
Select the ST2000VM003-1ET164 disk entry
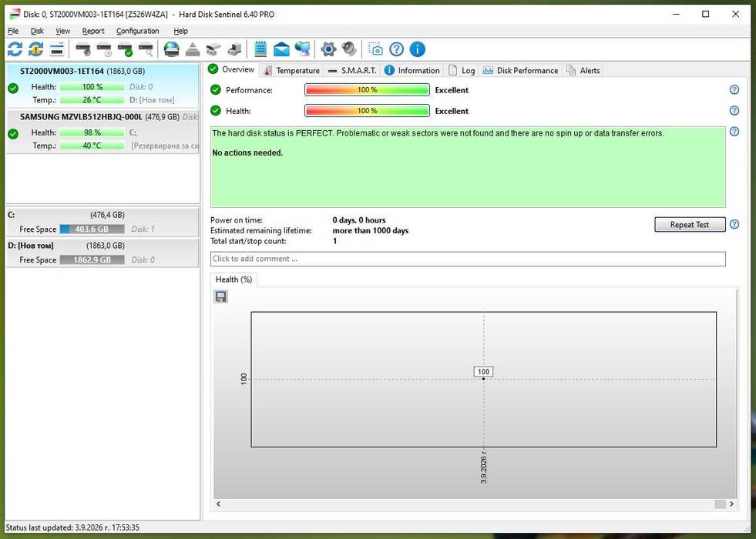tap(102, 85)
